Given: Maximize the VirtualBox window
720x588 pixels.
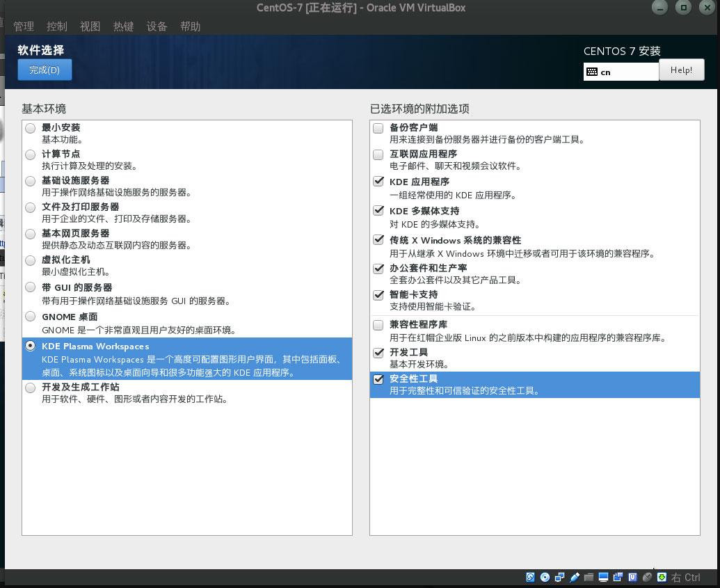Looking at the screenshot, I should pyautogui.click(x=684, y=8).
